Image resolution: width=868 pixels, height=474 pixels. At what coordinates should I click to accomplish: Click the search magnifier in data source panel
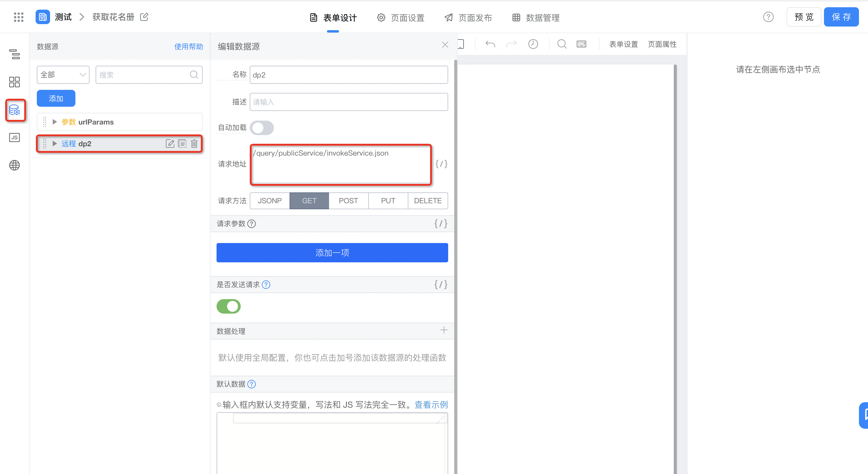click(194, 74)
